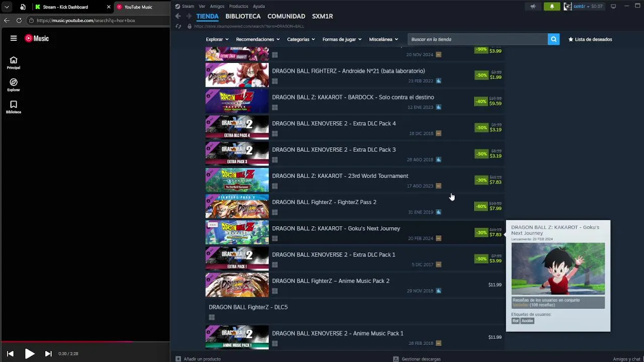This screenshot has height=362, width=644.
Task: Click the Rol tag in hover preview
Action: coord(515,321)
